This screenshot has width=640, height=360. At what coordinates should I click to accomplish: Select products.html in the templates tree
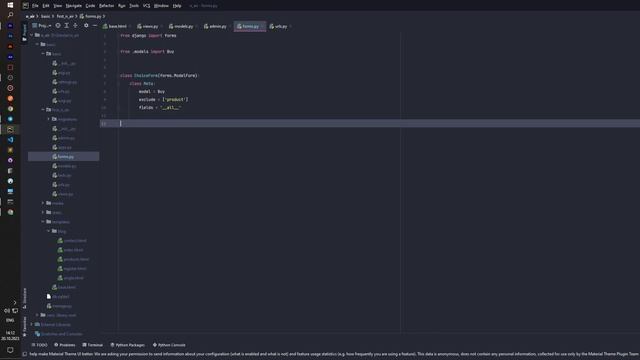pyautogui.click(x=73, y=259)
